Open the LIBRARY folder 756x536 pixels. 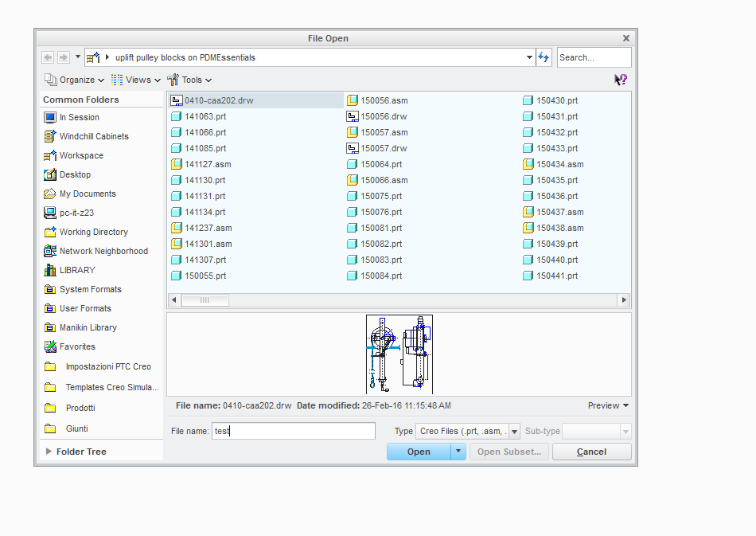69,270
